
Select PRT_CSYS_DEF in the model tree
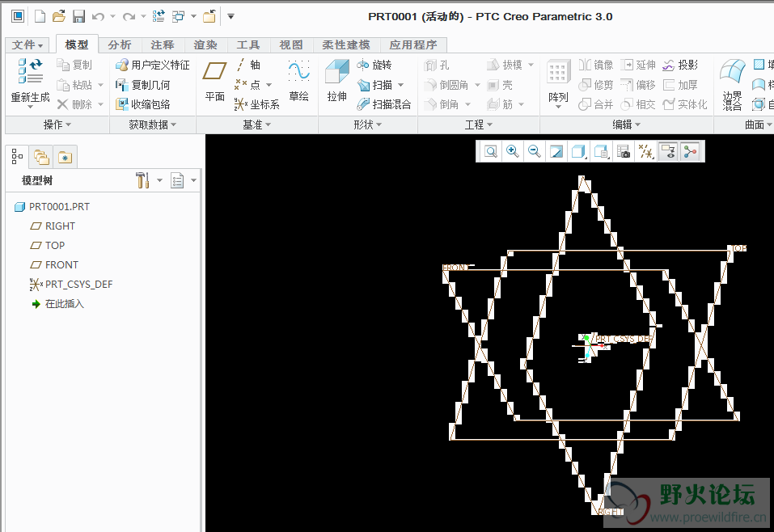click(71, 285)
